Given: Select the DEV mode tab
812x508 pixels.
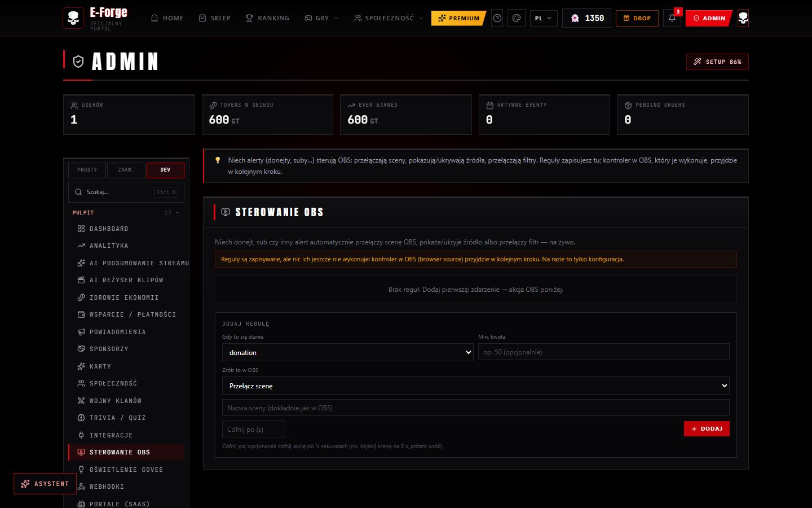Looking at the screenshot, I should coord(165,170).
